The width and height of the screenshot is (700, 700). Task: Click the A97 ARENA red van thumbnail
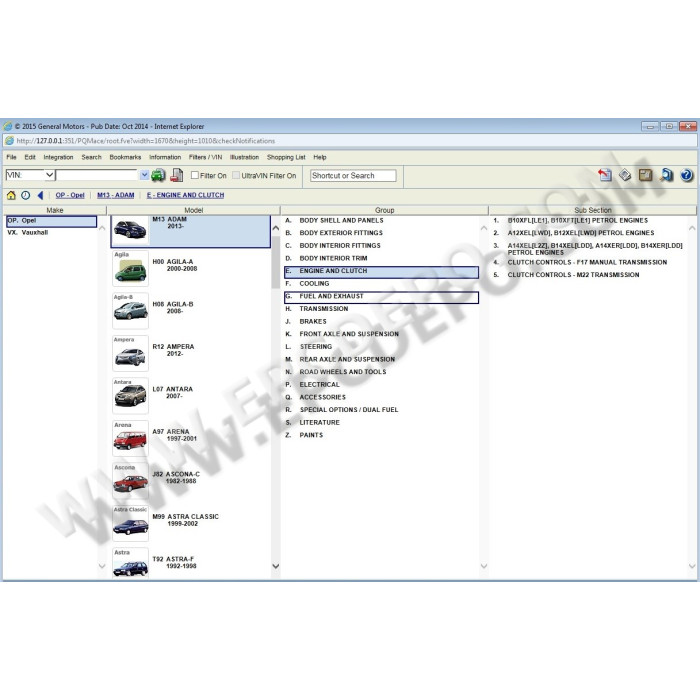pyautogui.click(x=130, y=438)
